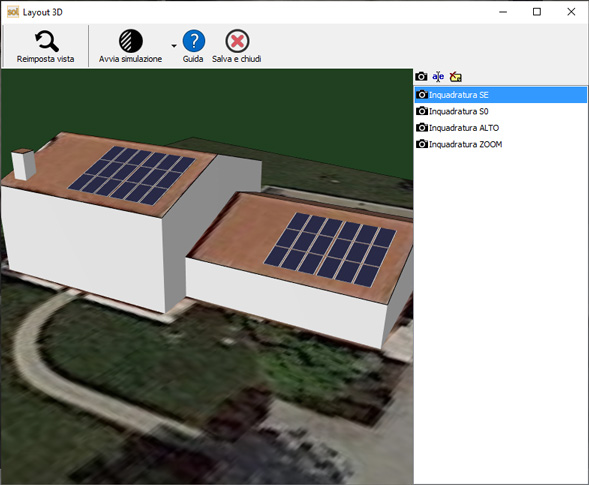
Task: Start the simulation with Avvia simulazione
Action: pos(130,47)
